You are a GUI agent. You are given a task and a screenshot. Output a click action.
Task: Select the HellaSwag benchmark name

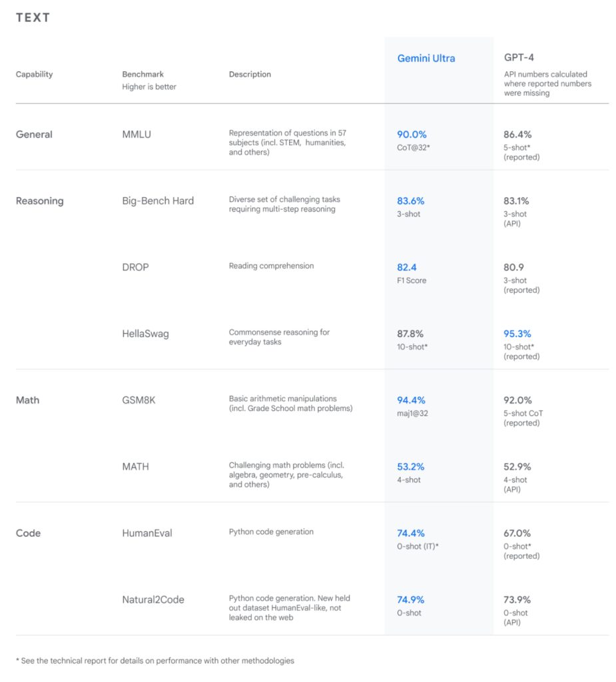point(145,334)
